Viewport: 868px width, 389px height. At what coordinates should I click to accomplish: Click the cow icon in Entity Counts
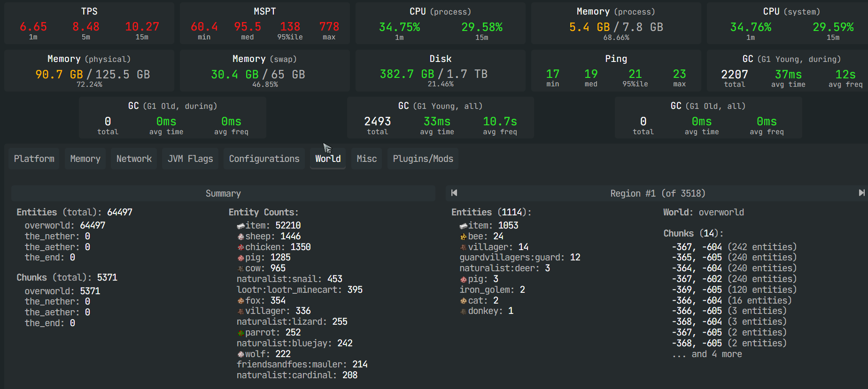(x=240, y=269)
